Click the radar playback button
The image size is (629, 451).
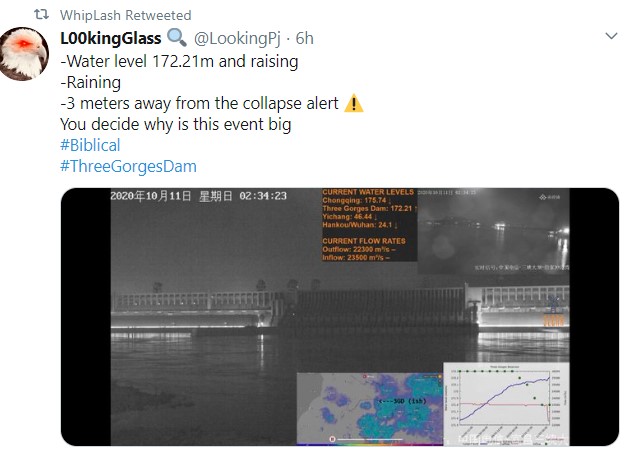point(332,439)
